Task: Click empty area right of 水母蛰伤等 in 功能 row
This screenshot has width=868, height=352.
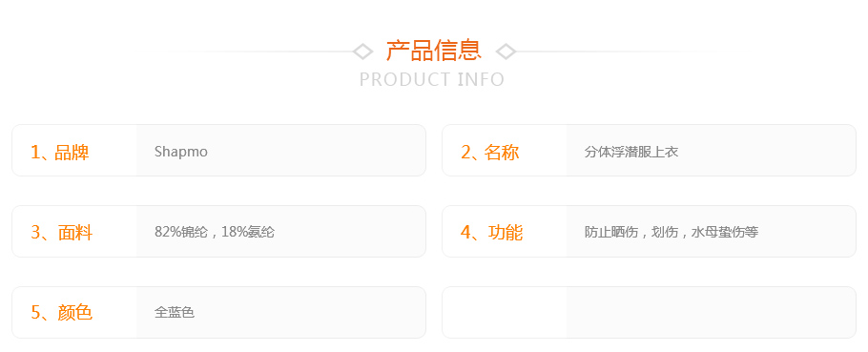Action: 807,232
